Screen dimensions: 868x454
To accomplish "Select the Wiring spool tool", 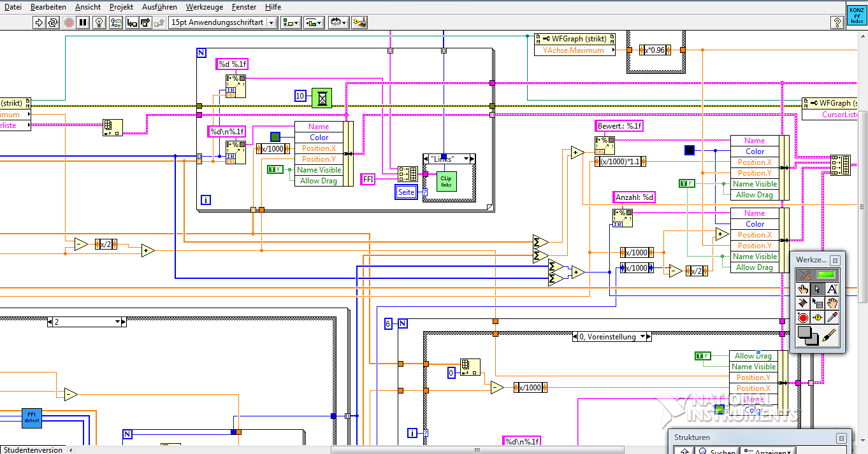I will [804, 303].
